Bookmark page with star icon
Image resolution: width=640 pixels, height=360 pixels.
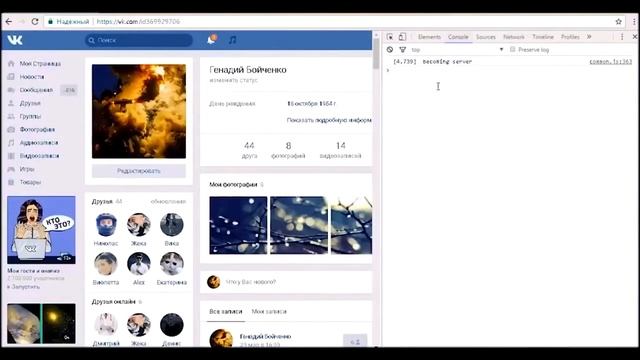pos(618,22)
